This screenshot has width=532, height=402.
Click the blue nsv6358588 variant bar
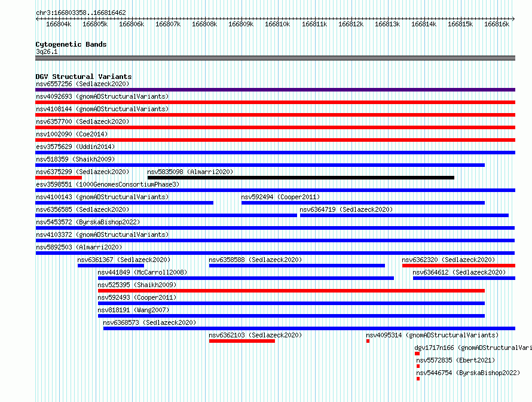click(x=297, y=266)
